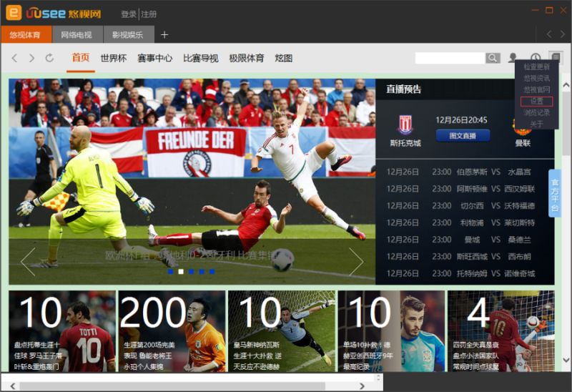Show next banner slide with right arrow
572x392 pixels.
coord(356,261)
